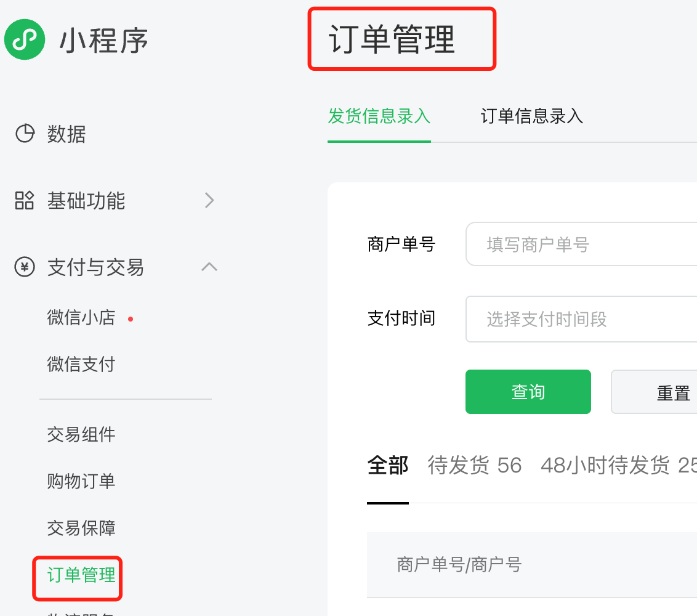Focus the 填写商户单号 input field
697x616 pixels.
point(581,244)
